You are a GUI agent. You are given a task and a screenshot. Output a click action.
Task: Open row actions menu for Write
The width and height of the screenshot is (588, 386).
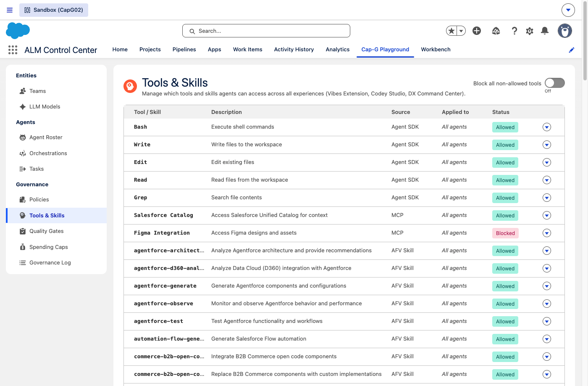(547, 145)
